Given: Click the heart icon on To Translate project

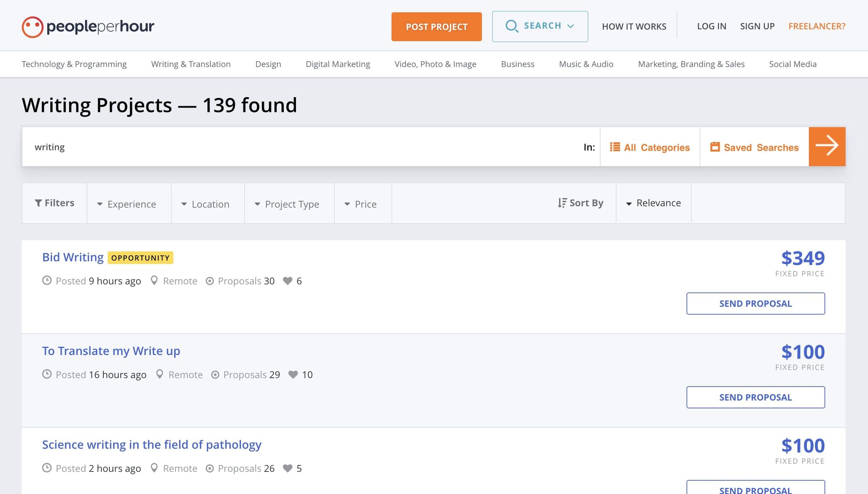Looking at the screenshot, I should [x=293, y=375].
